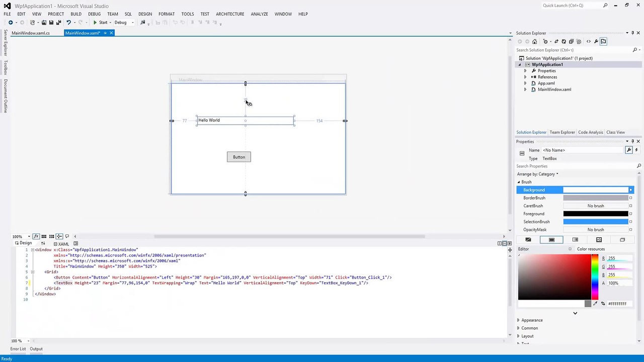Switch to the Design pane tab
644x362 pixels.
(x=23, y=243)
